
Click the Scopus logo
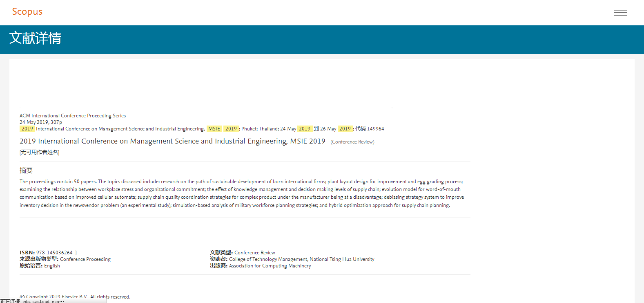pyautogui.click(x=27, y=12)
